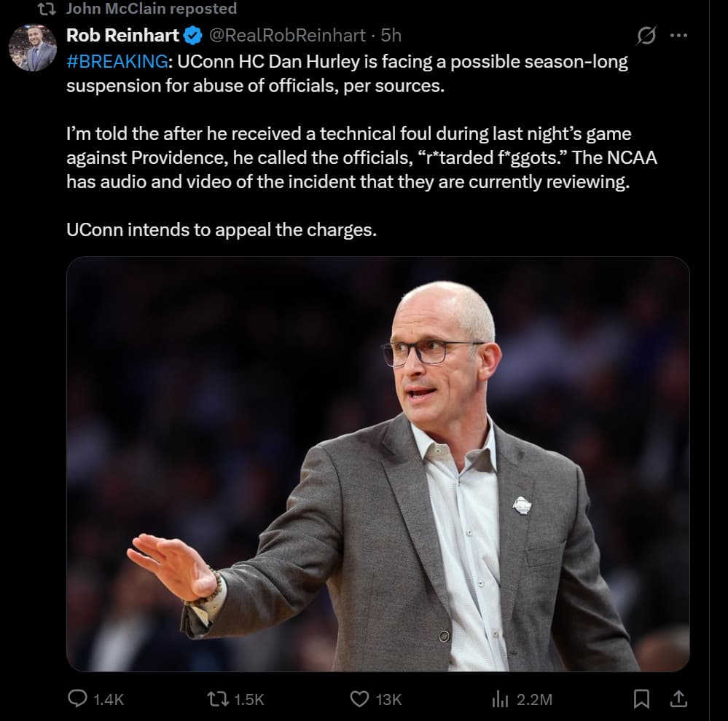The width and height of the screenshot is (728, 721).
Task: Like the post with the heart icon
Action: (359, 699)
